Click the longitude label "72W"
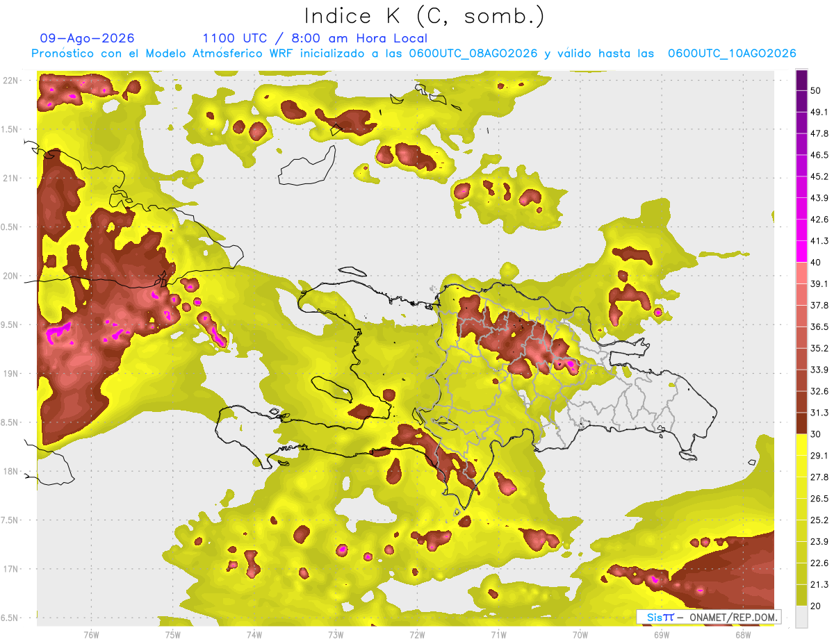The image size is (834, 644). coord(417,635)
